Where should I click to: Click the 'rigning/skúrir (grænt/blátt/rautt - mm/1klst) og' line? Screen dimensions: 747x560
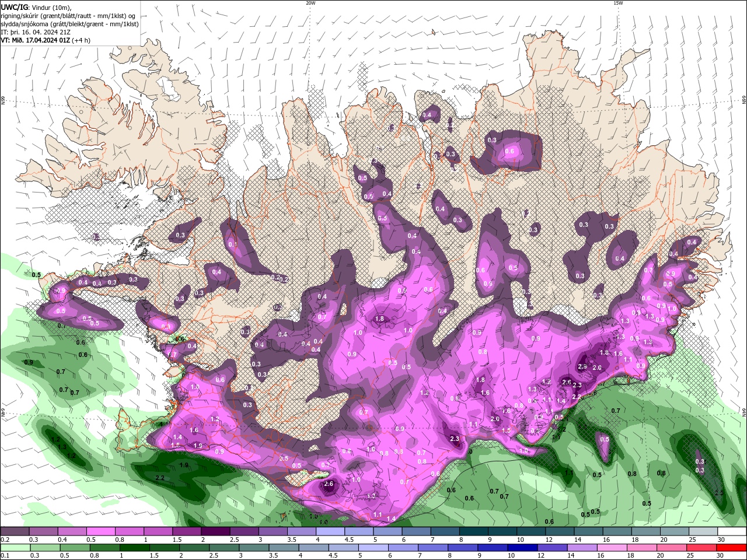pyautogui.click(x=68, y=16)
